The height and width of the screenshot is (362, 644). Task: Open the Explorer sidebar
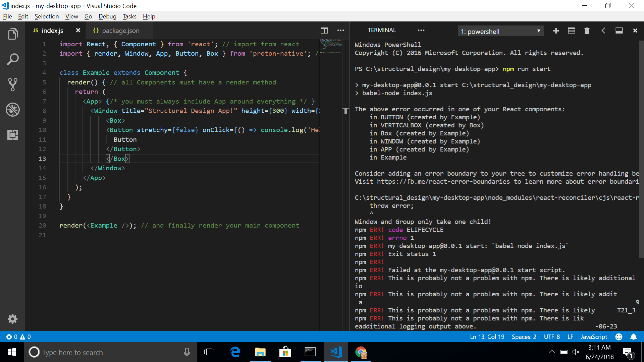[13, 34]
